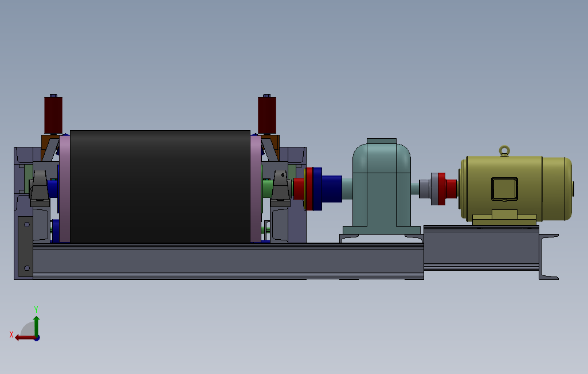
Task: Click the red X axis arrow of the triad
Action: pos(25,338)
